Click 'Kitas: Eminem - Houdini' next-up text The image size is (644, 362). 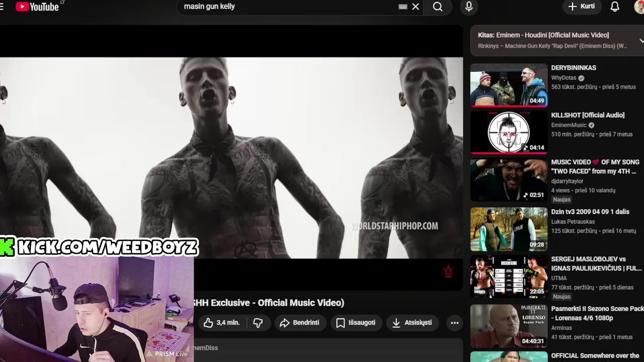point(543,35)
